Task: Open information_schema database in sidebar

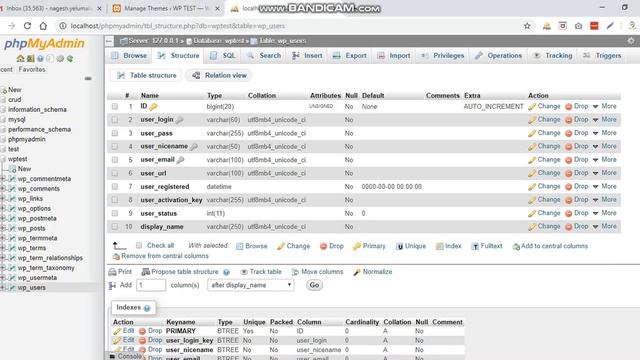Action: point(37,110)
